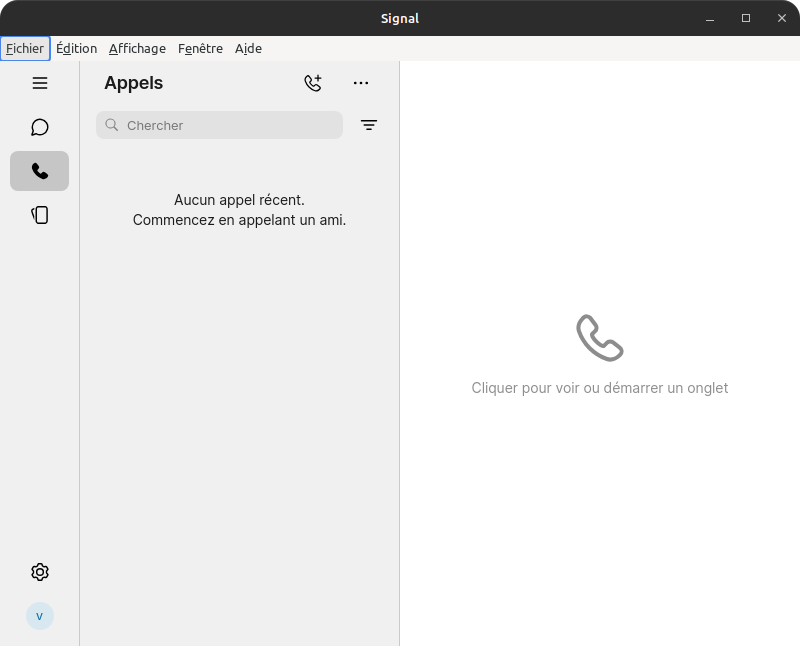
Task: Open the Fenêtre menu
Action: (200, 48)
